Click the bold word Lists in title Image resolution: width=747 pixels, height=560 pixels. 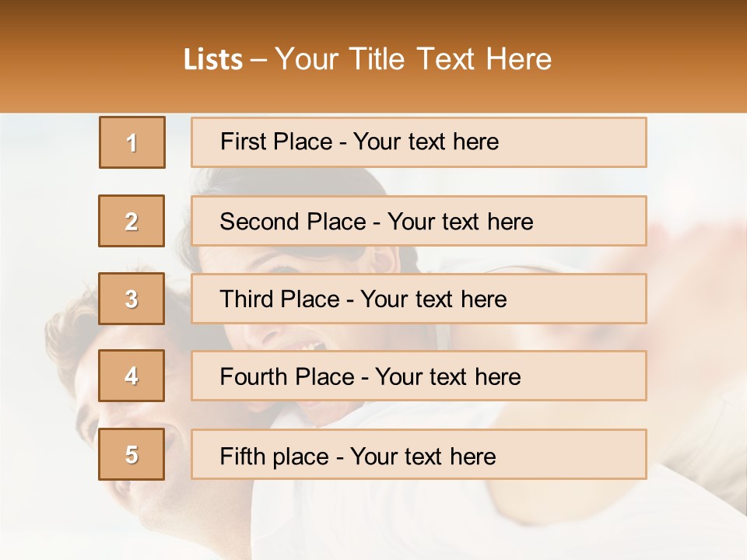[x=212, y=59]
